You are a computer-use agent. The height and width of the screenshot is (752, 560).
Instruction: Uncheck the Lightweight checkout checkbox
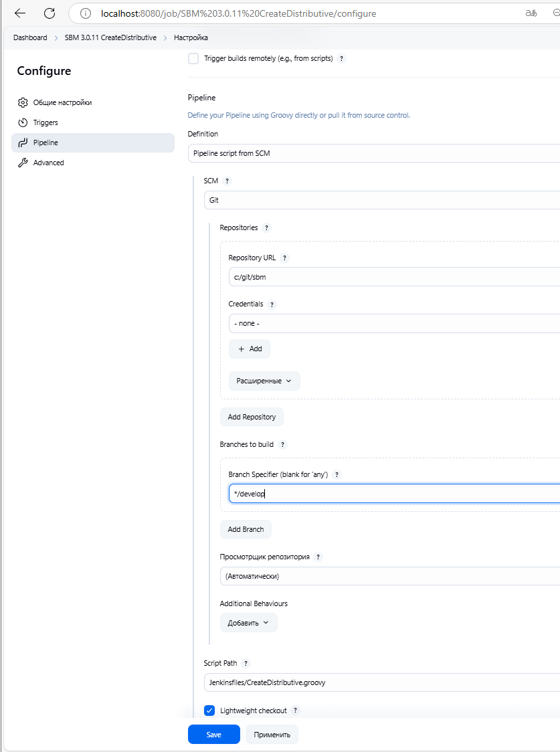pyautogui.click(x=209, y=711)
